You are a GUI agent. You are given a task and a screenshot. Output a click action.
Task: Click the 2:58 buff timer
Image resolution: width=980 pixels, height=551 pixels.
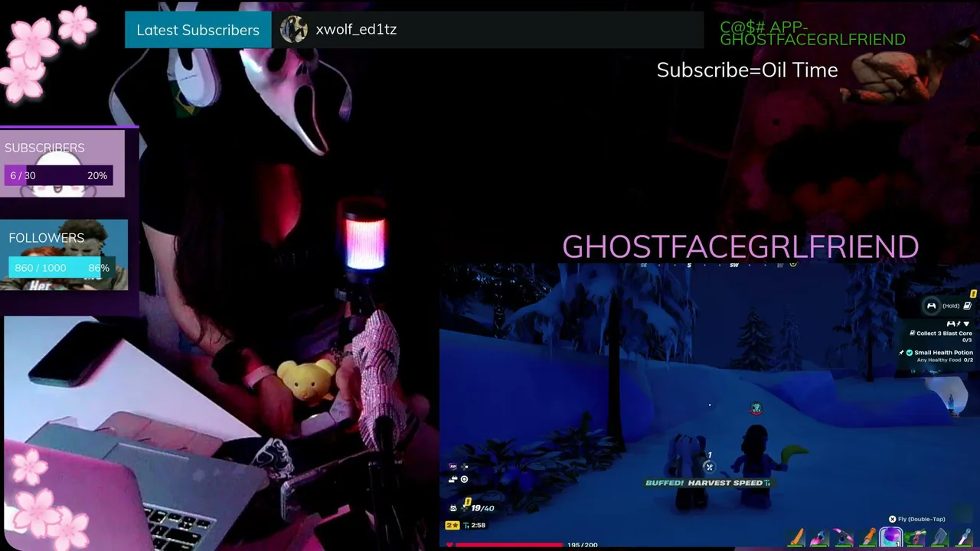[x=479, y=525]
